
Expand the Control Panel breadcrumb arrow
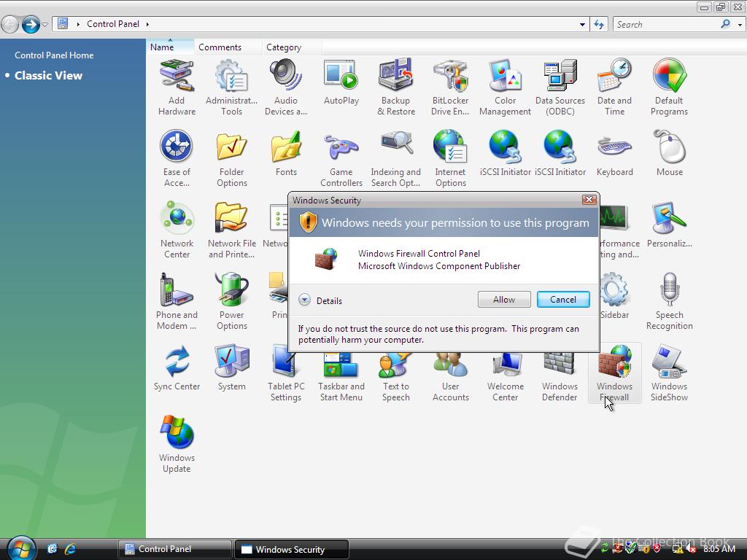coord(147,24)
